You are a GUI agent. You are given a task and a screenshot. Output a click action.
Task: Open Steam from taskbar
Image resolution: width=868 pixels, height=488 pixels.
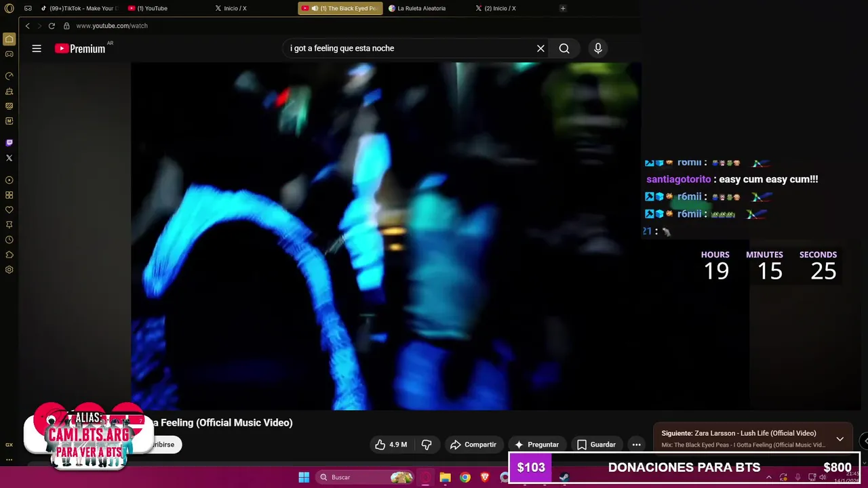(x=564, y=477)
